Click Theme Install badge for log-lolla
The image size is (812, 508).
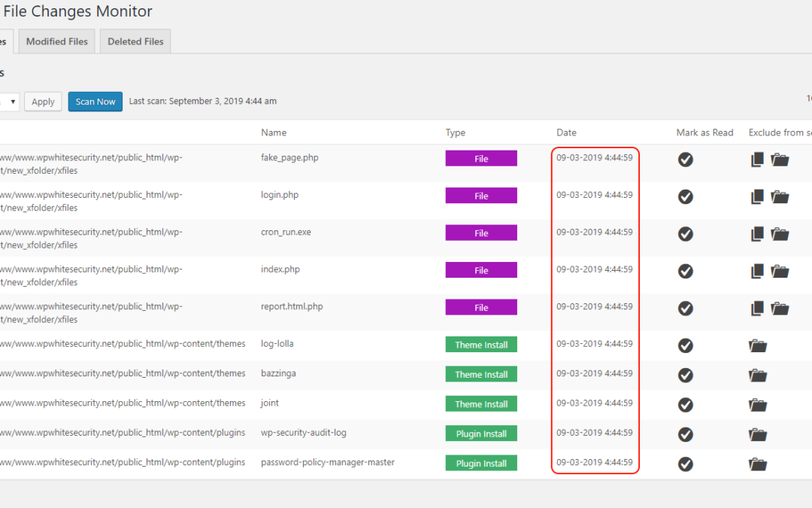[481, 345]
